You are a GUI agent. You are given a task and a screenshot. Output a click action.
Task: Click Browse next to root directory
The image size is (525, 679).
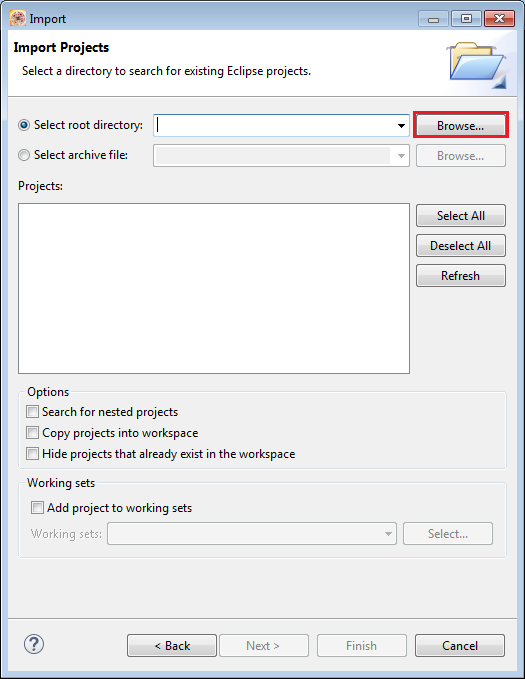coord(460,126)
